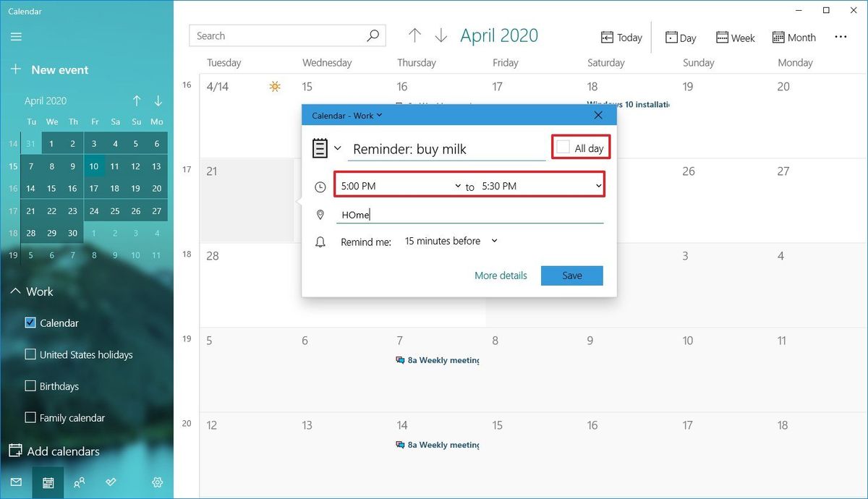
Task: Open Mail from the bottom navigation
Action: (x=17, y=482)
